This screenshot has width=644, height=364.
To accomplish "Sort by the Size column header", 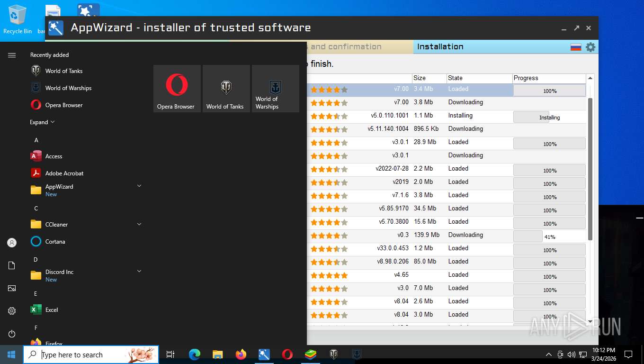I will pyautogui.click(x=429, y=78).
